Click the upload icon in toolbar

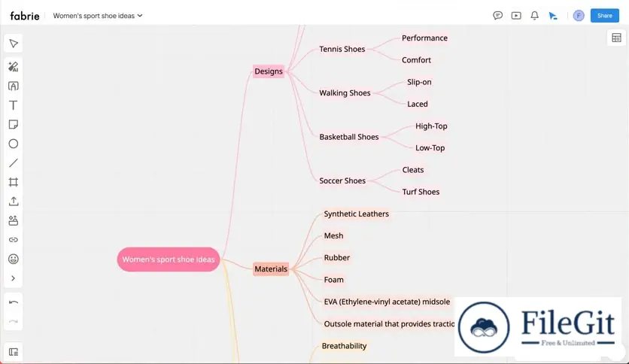pyautogui.click(x=14, y=202)
